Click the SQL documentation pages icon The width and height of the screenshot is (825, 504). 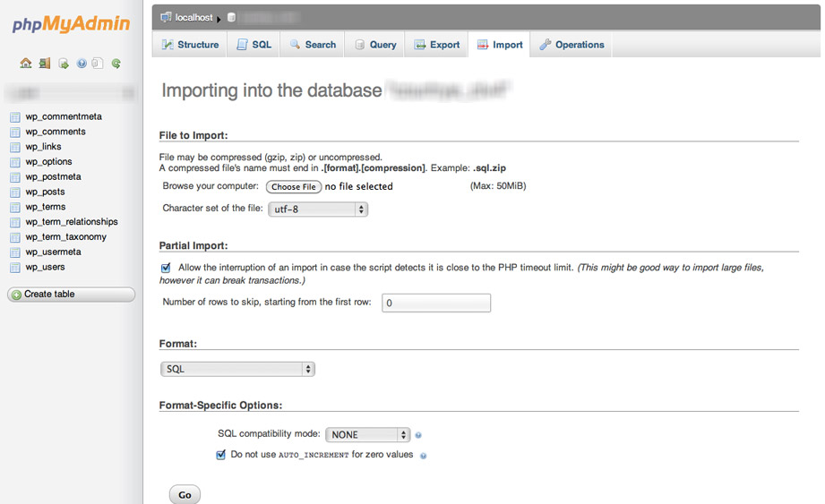[98, 64]
